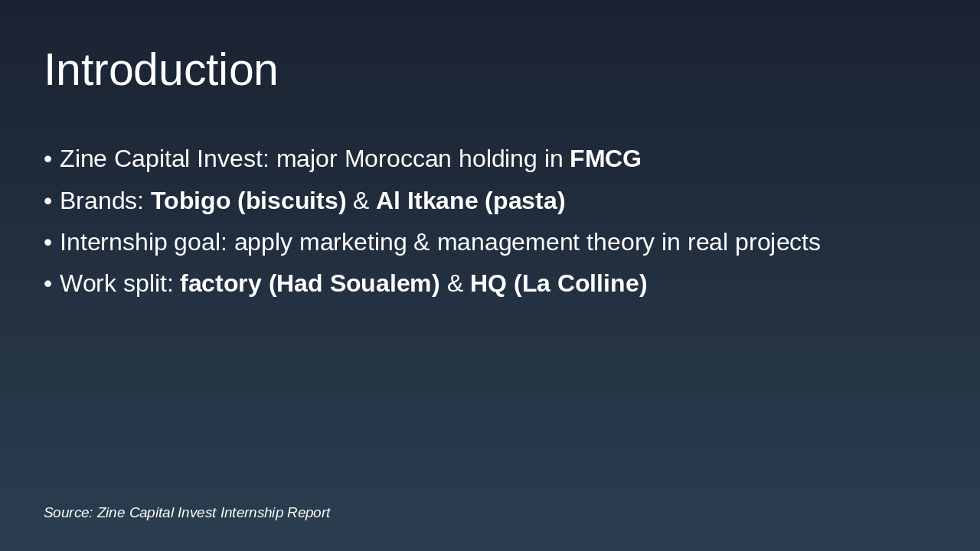The width and height of the screenshot is (980, 551).
Task: Click the bold Al Itkane (pasta) text
Action: (470, 201)
